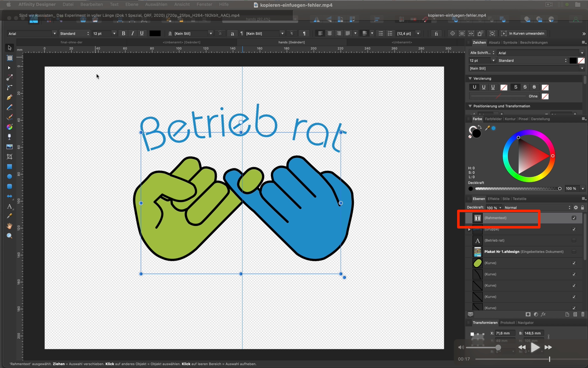This screenshot has height=368, width=588.
Task: Select the Pencil tool
Action: coord(9,97)
